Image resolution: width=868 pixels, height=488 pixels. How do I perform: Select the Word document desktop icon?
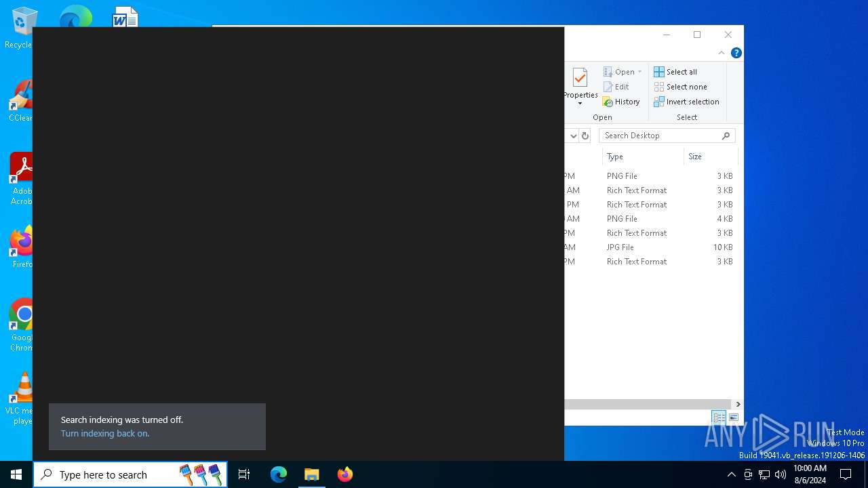pyautogui.click(x=125, y=17)
